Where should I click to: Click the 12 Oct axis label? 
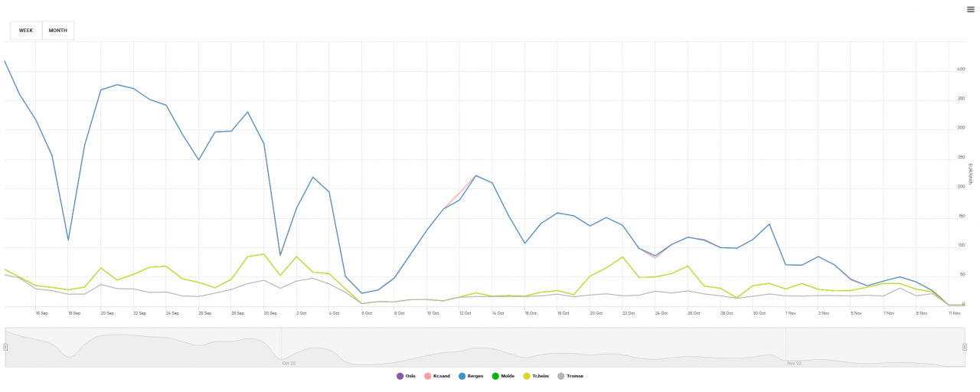465,313
